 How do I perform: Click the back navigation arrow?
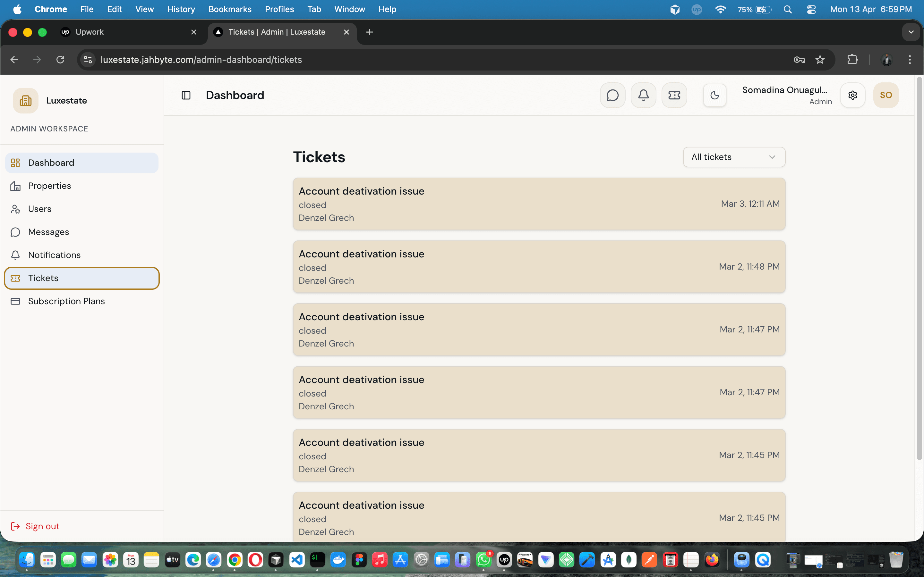point(14,60)
